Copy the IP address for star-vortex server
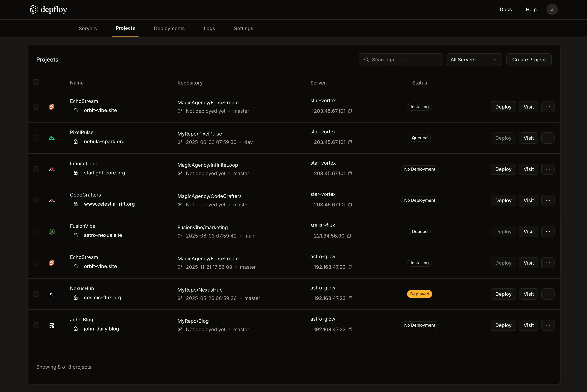This screenshot has width=587, height=392. click(350, 111)
